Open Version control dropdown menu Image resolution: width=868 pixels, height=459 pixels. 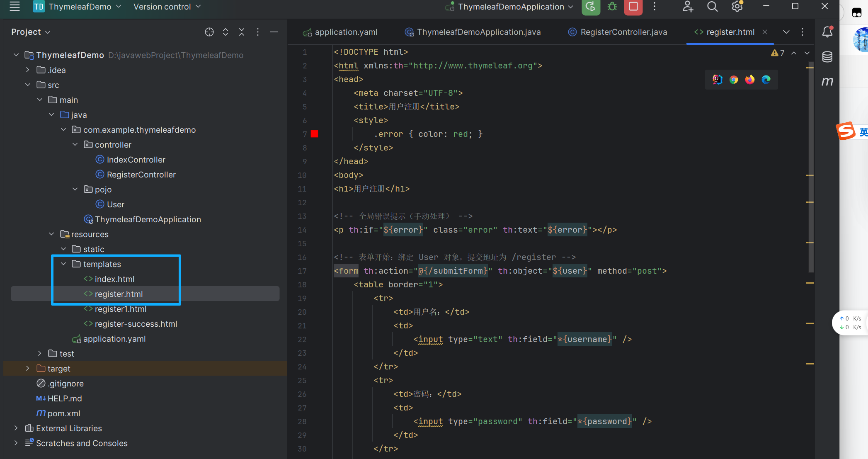coord(167,7)
